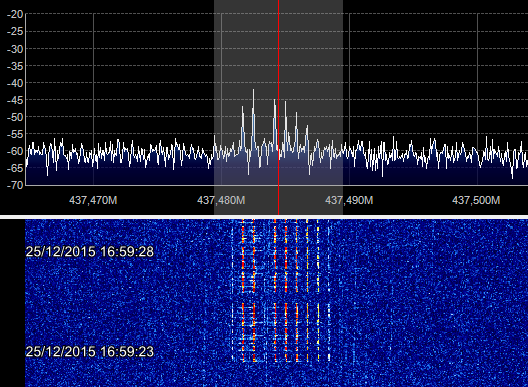528x387 pixels.
Task: Tune to the 437,500M frequency label
Action: tap(476, 200)
